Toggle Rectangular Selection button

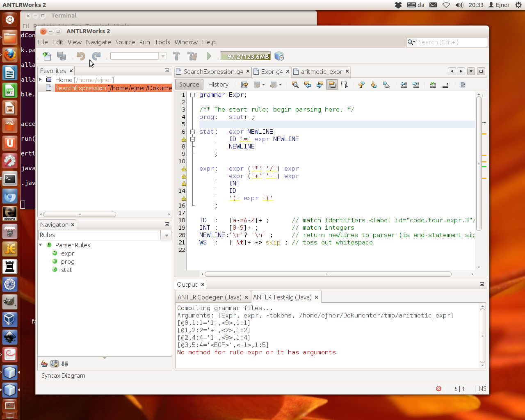[x=345, y=85]
